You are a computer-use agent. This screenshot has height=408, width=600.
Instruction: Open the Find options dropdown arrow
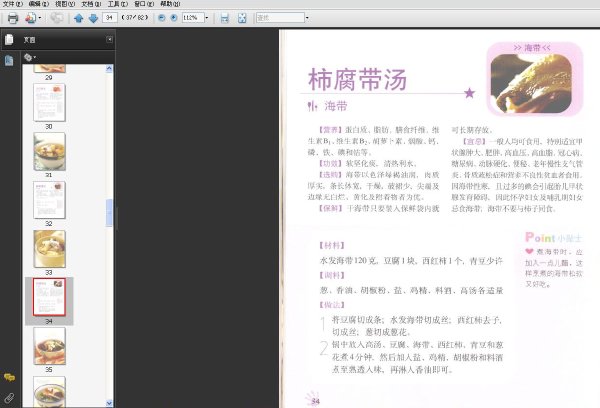(x=307, y=18)
